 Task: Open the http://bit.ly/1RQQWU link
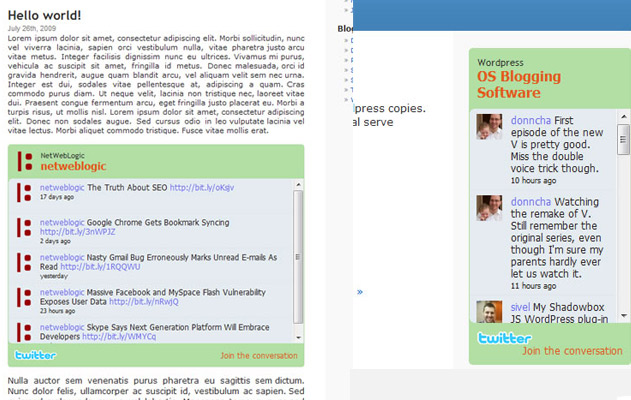[100, 267]
